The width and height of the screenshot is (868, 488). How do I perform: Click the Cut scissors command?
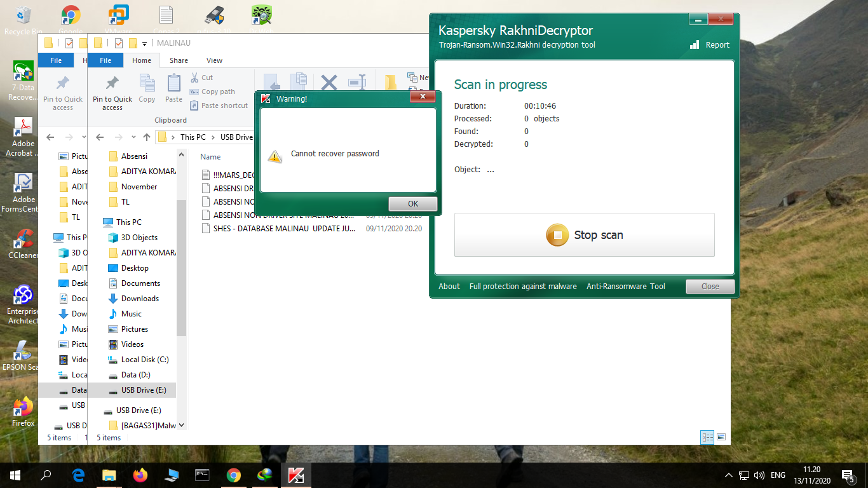click(201, 78)
